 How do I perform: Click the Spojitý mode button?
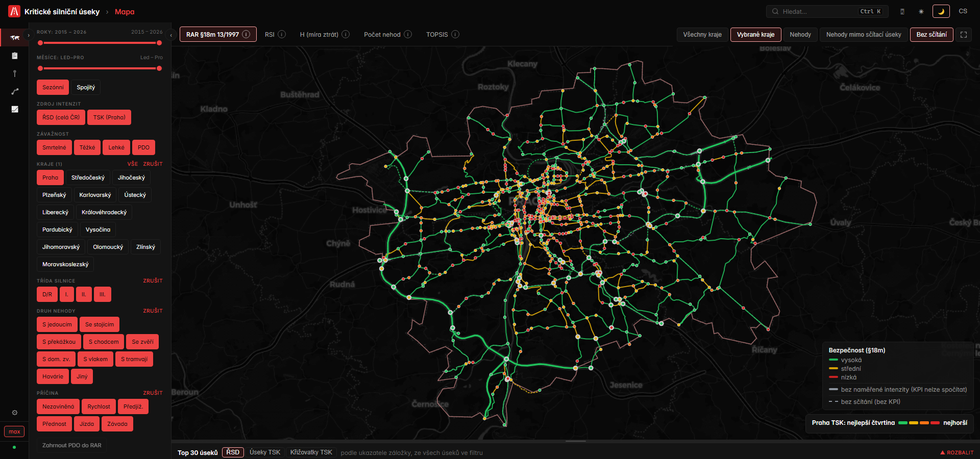coord(86,87)
